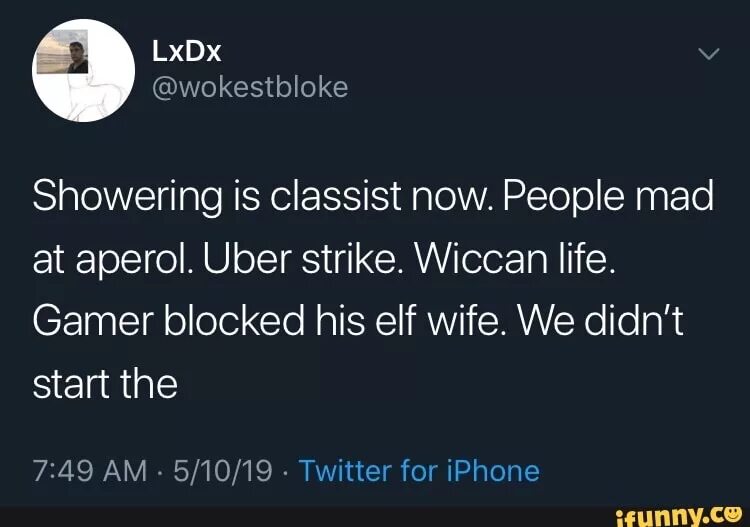Select the 7:49 AM timestamp
This screenshot has width=750, height=527.
click(x=90, y=471)
